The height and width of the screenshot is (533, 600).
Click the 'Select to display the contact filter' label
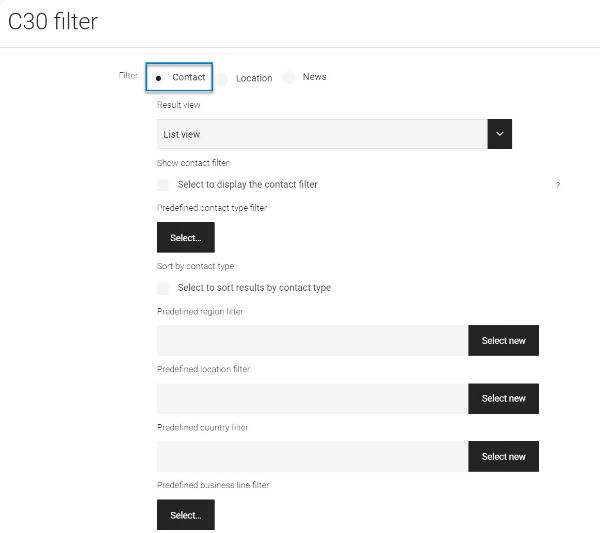pyautogui.click(x=248, y=184)
